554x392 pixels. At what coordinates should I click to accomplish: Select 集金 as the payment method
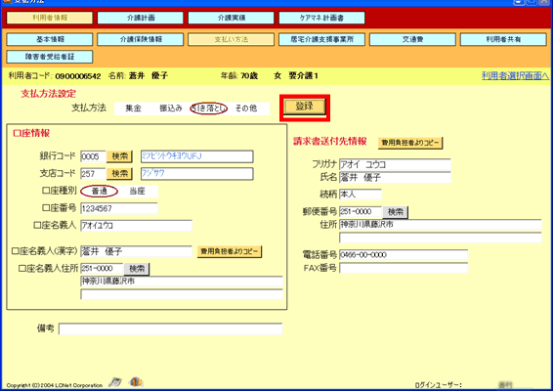coord(133,109)
